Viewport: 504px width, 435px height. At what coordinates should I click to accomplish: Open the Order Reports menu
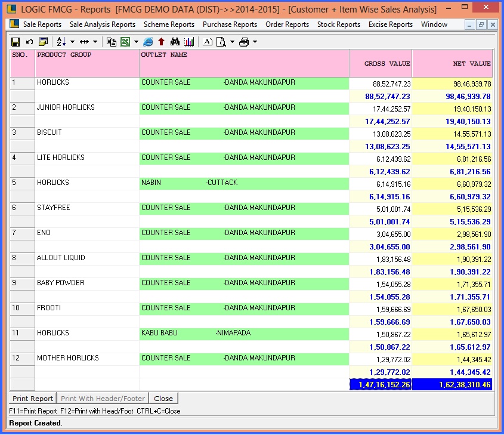[x=287, y=24]
